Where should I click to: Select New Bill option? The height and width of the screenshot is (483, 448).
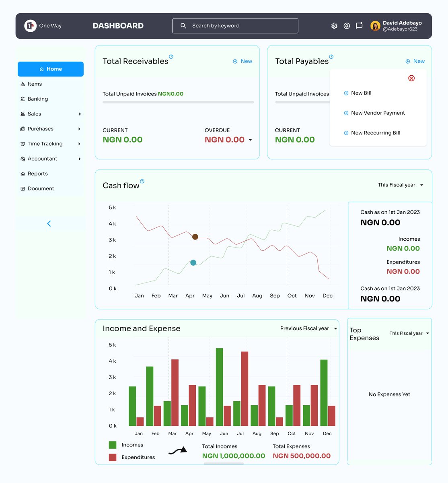358,93
